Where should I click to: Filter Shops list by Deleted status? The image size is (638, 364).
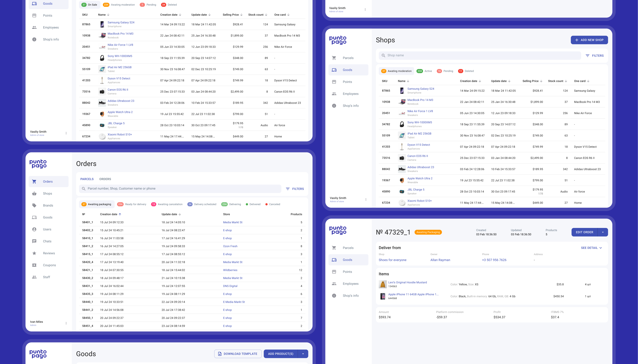(466, 71)
